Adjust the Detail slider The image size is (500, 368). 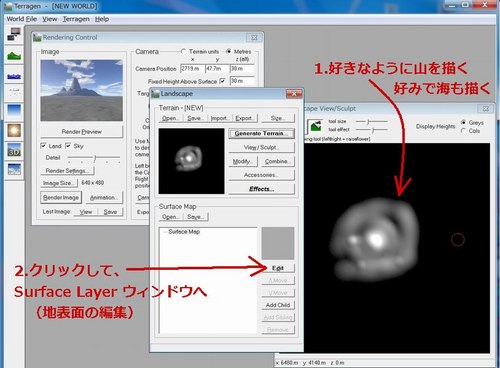point(94,157)
